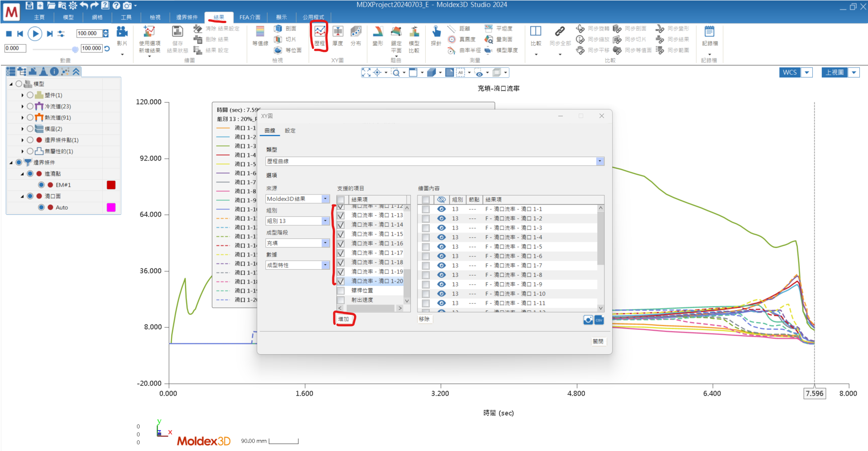Tick the checkbox for plotted row 澆口 1-1
The height and width of the screenshot is (451, 868).
point(426,209)
